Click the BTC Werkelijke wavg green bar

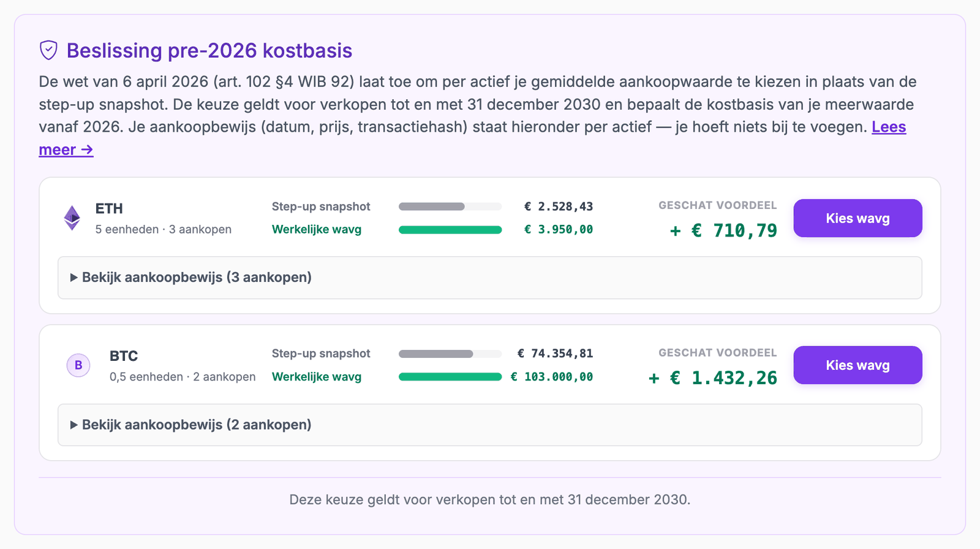pos(450,377)
